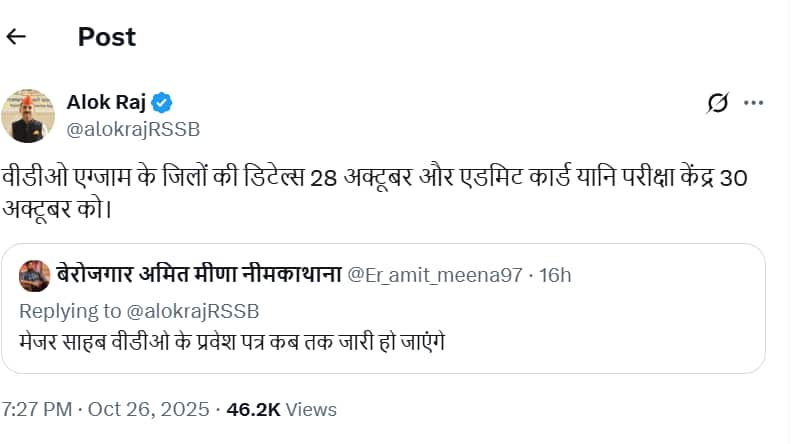Open the three-dot more options menu
812x444 pixels.
754,102
